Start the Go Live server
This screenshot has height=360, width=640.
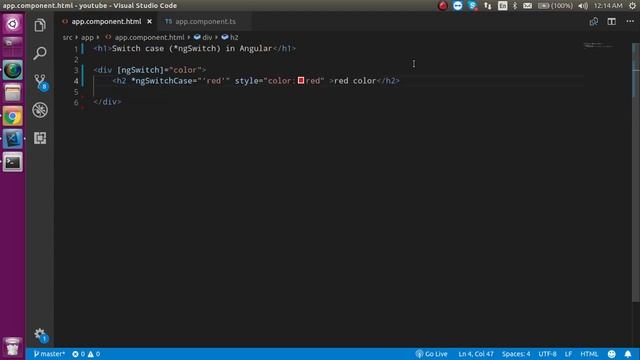[x=431, y=354]
